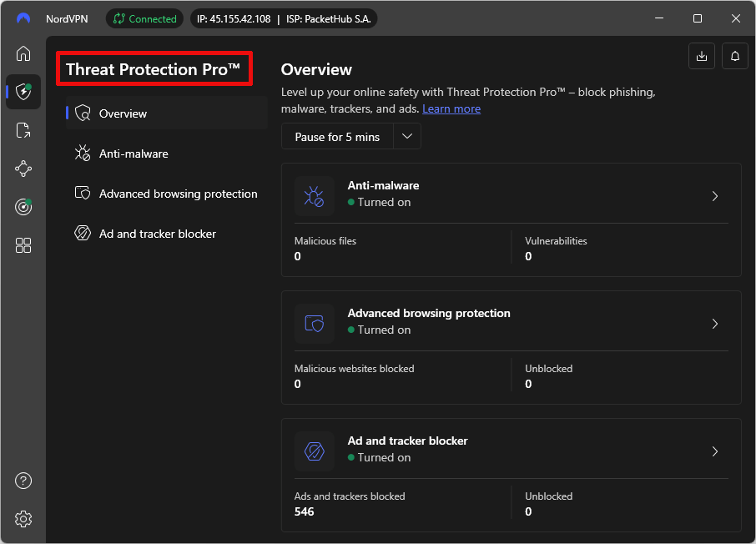Check notifications via the bell icon
This screenshot has width=756, height=544.
[734, 56]
